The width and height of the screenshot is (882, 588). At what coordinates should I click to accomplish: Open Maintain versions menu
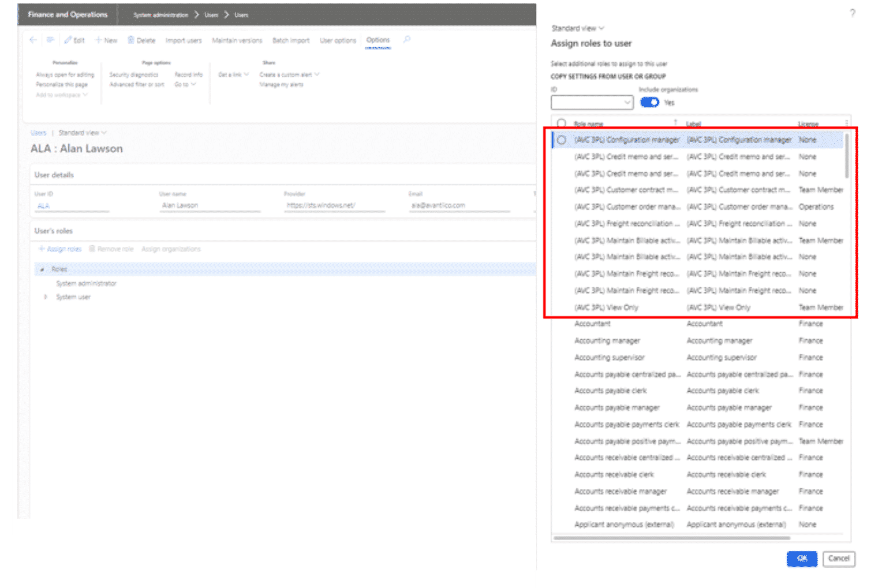click(237, 40)
